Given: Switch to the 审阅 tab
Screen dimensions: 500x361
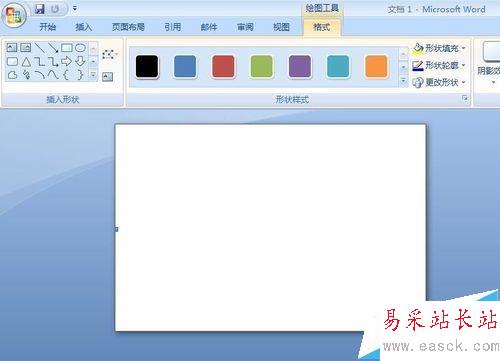Looking at the screenshot, I should (245, 27).
